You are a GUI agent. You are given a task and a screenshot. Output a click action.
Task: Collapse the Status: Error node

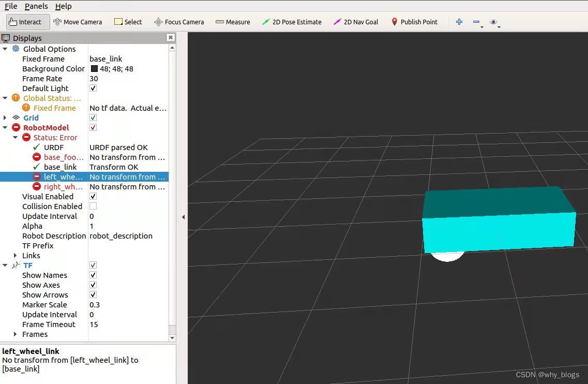(16, 137)
